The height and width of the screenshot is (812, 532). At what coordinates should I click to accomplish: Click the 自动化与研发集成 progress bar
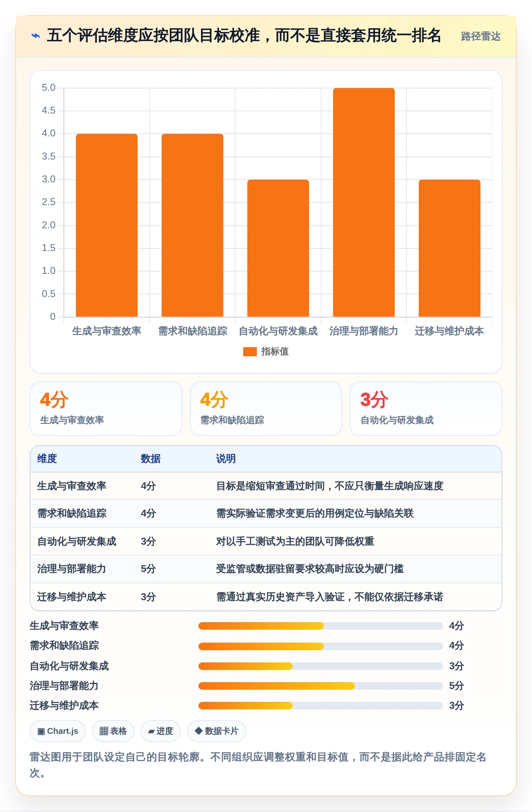click(x=321, y=666)
